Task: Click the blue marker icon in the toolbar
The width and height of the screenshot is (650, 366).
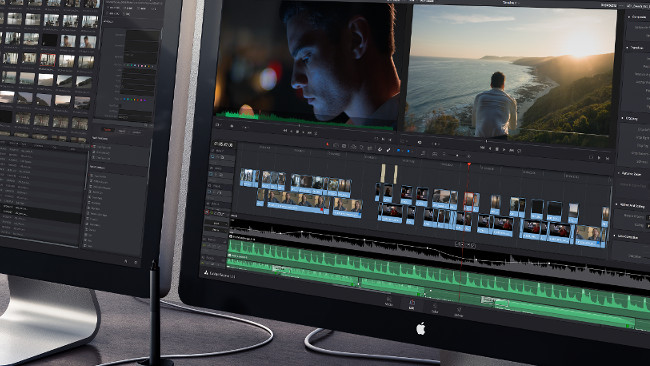Action: point(408,151)
